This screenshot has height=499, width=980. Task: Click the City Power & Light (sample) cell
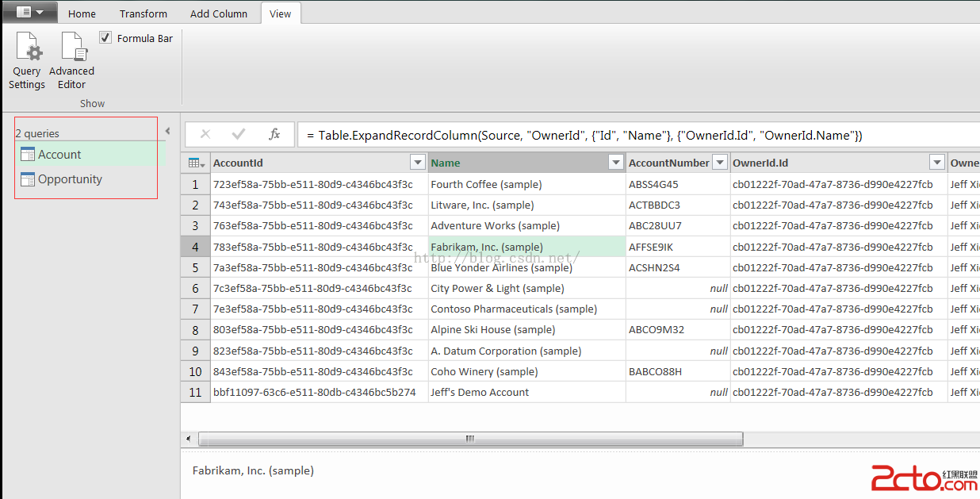click(527, 288)
